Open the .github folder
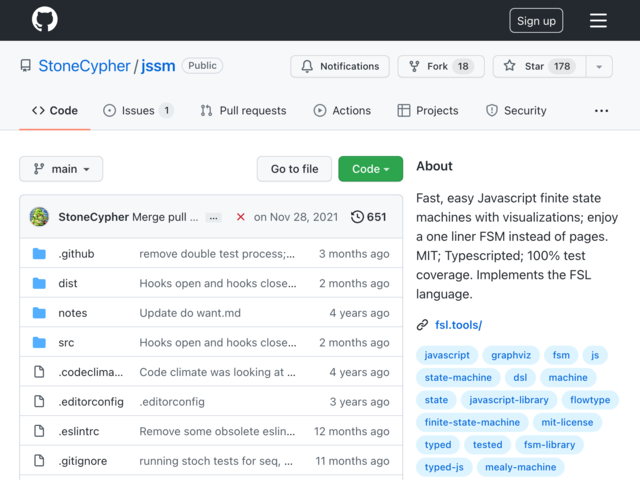Image resolution: width=640 pixels, height=480 pixels. pyautogui.click(x=76, y=254)
